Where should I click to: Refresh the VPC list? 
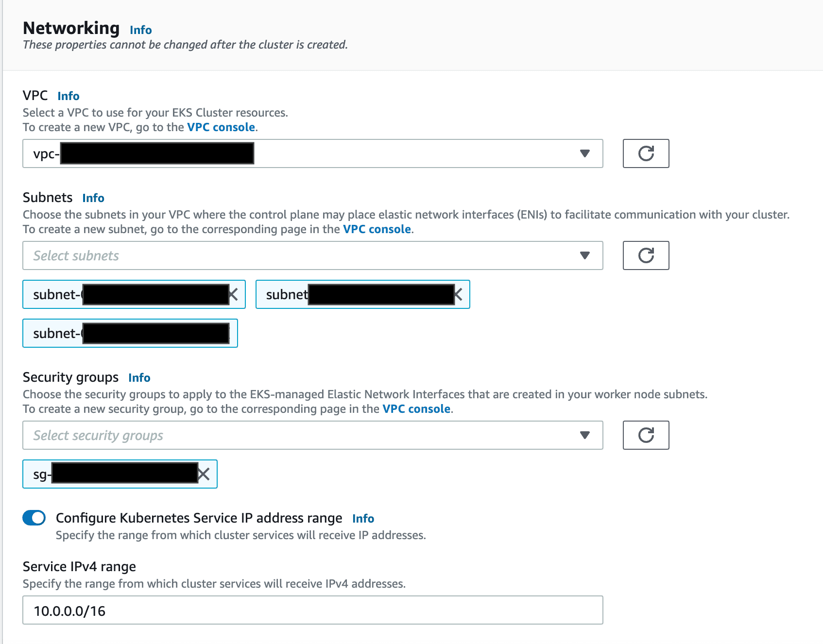click(646, 153)
